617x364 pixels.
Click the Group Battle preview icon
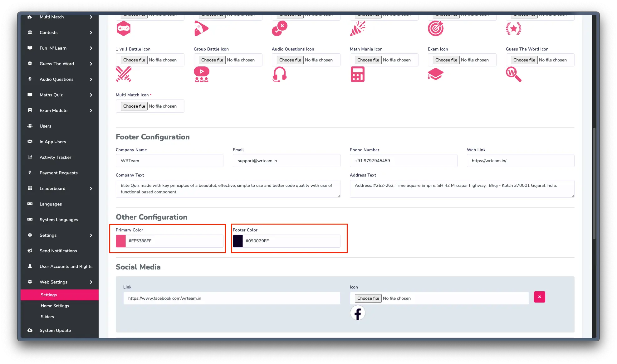pyautogui.click(x=202, y=74)
